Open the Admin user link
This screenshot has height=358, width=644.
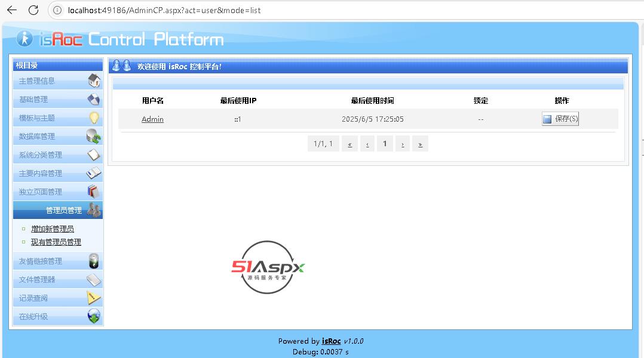pyautogui.click(x=152, y=119)
